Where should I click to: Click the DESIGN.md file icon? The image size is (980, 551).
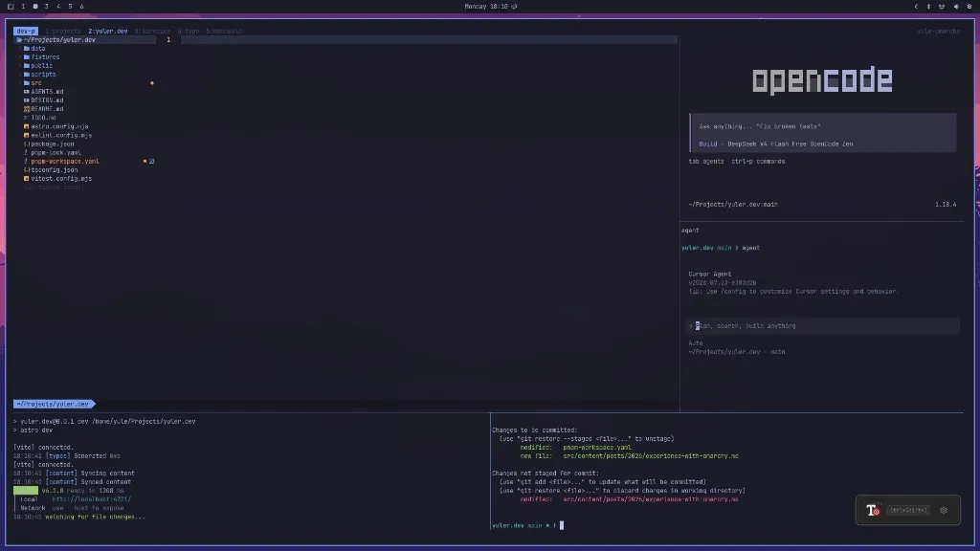click(26, 99)
